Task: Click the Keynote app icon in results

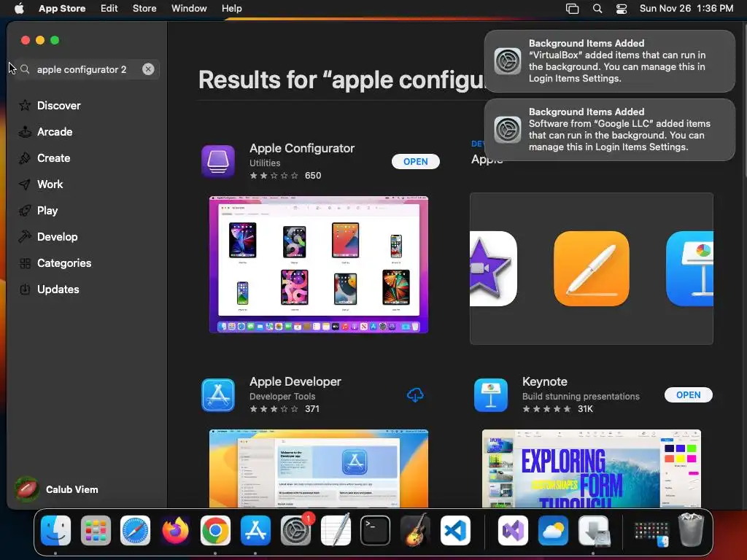Action: pyautogui.click(x=491, y=394)
